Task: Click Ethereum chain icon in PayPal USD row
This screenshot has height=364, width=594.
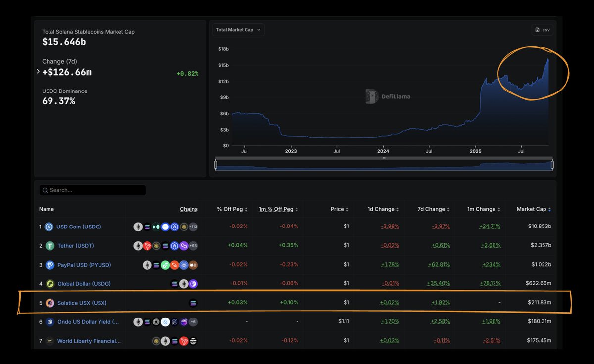Action: tap(147, 265)
